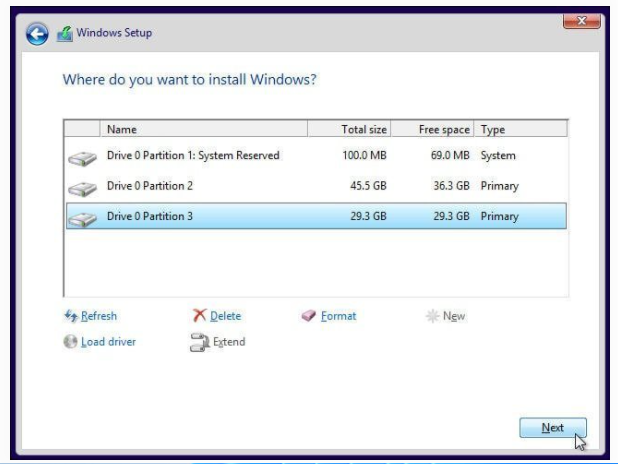This screenshot has width=618, height=464.
Task: Sort by the Free space column
Action: pyautogui.click(x=433, y=129)
